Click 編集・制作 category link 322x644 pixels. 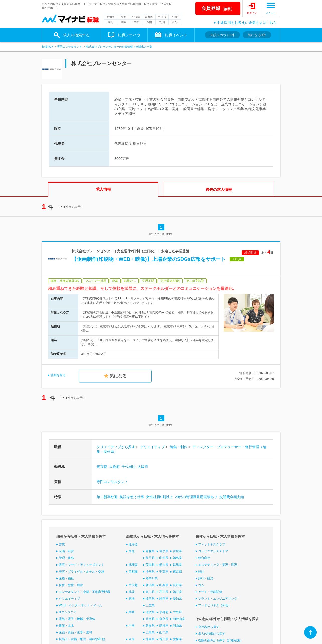[179, 447]
